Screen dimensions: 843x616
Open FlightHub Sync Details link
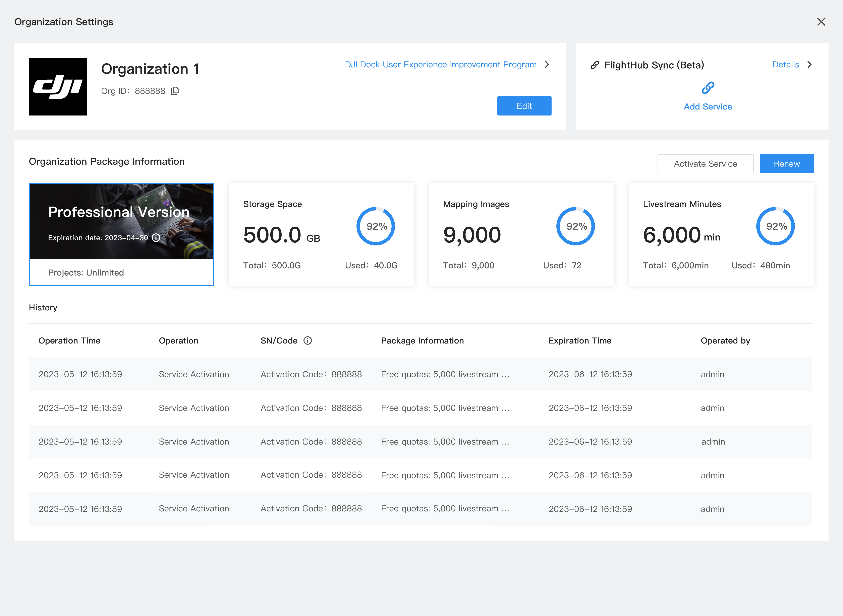pyautogui.click(x=786, y=65)
